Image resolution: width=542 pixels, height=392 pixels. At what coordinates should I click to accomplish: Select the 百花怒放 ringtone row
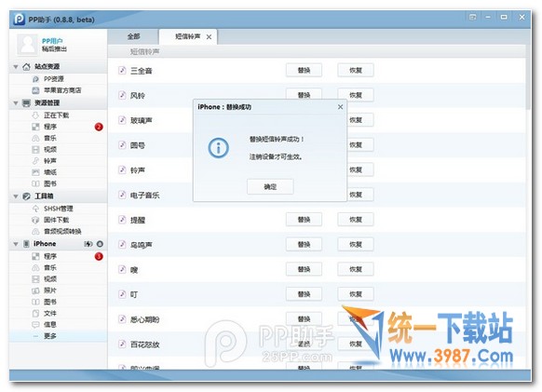[317, 344]
